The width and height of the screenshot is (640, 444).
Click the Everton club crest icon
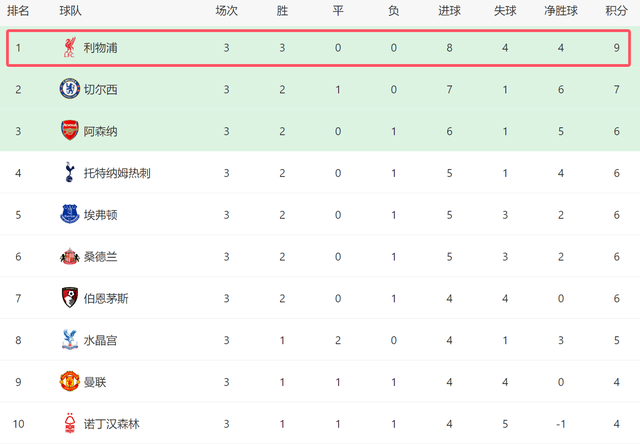pyautogui.click(x=68, y=215)
